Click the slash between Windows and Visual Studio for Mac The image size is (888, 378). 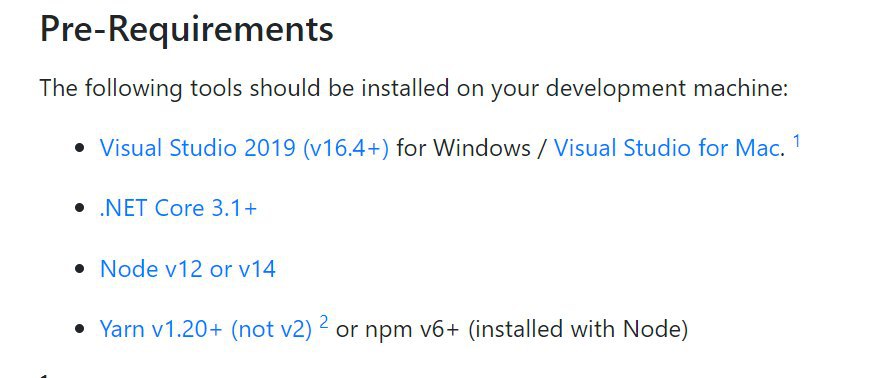[x=543, y=148]
